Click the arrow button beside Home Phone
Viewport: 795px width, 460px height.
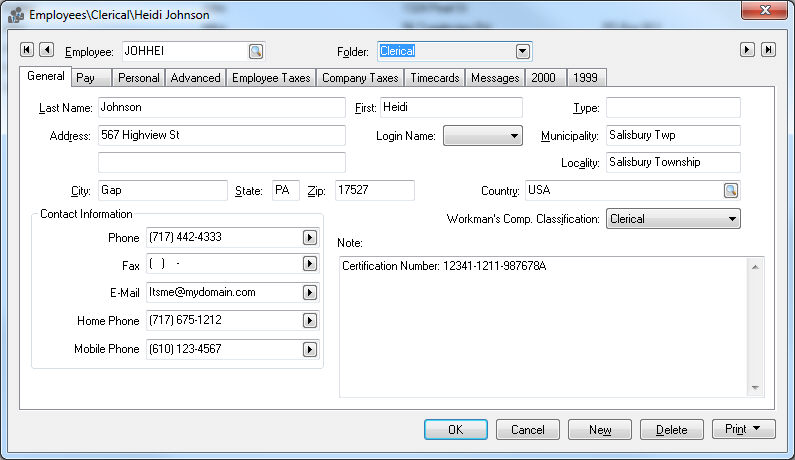point(310,321)
